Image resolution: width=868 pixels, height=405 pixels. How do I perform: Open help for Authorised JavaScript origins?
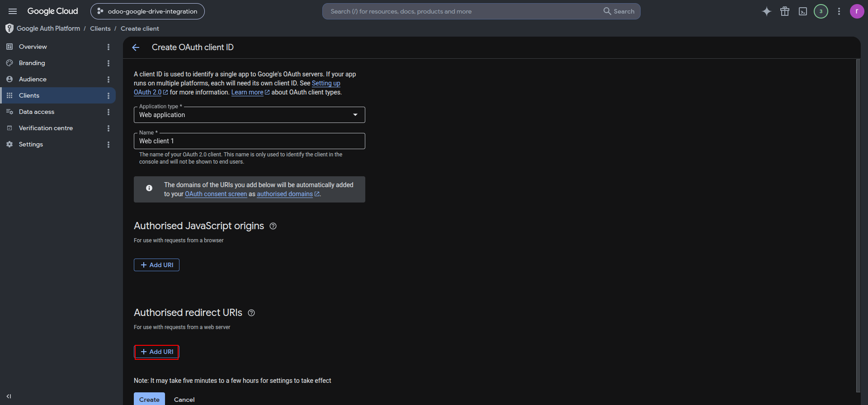[x=273, y=226]
